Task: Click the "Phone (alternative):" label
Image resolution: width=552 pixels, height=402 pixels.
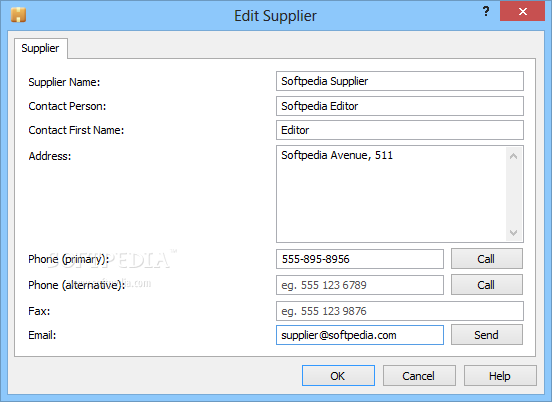Action: point(76,285)
